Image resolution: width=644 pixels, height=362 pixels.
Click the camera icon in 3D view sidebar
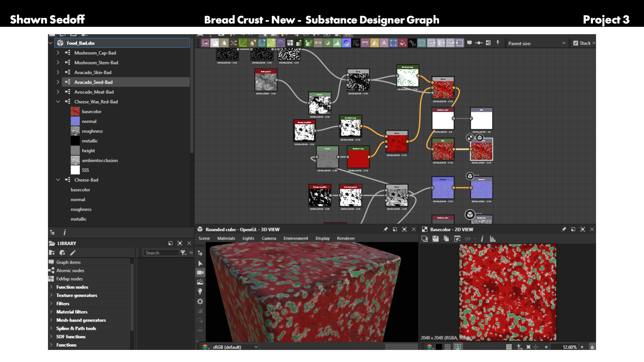click(x=200, y=273)
